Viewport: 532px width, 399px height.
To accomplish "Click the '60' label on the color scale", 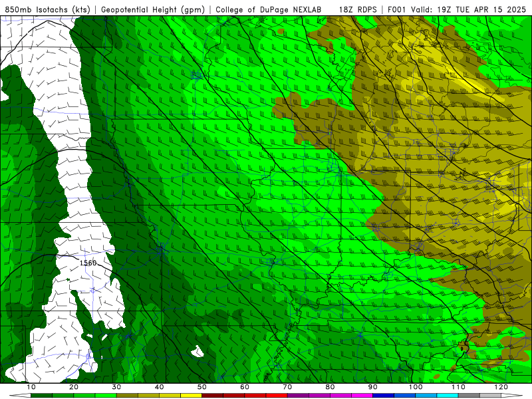I will [x=245, y=387].
